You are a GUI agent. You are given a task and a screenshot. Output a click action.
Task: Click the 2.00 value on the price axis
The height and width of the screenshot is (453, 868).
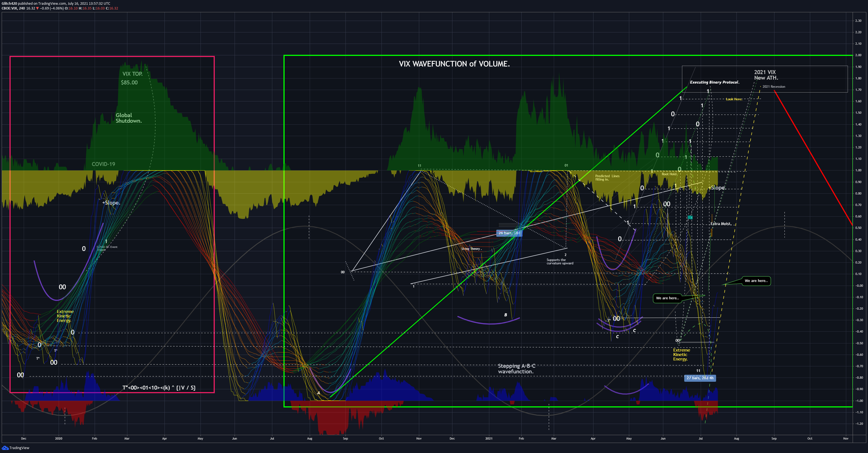(x=858, y=55)
